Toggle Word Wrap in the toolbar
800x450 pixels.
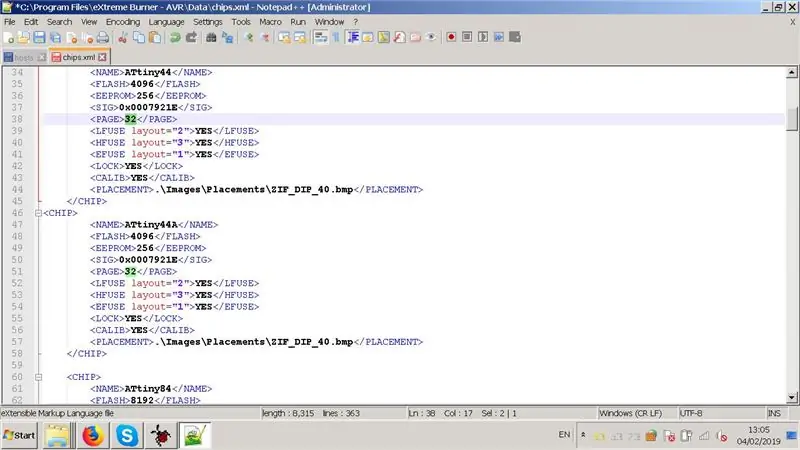[320, 37]
